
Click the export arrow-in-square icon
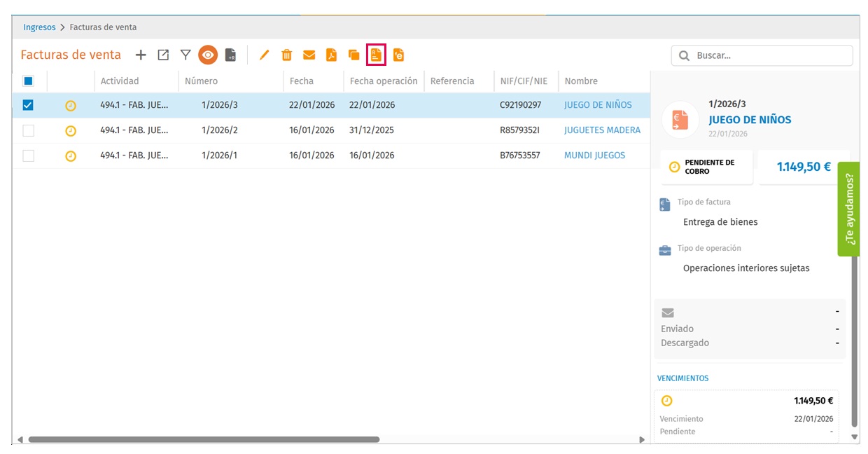coord(163,55)
